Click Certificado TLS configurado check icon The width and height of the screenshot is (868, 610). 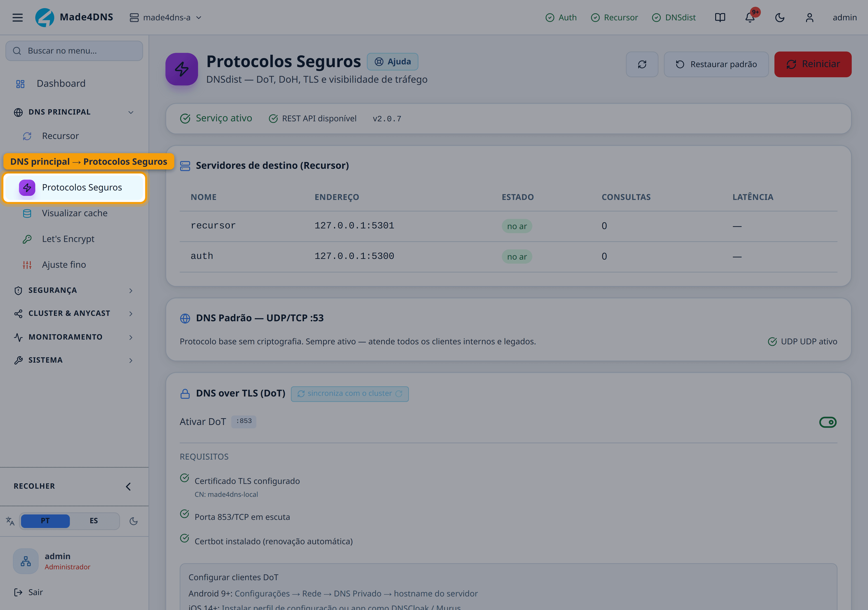[x=184, y=478]
